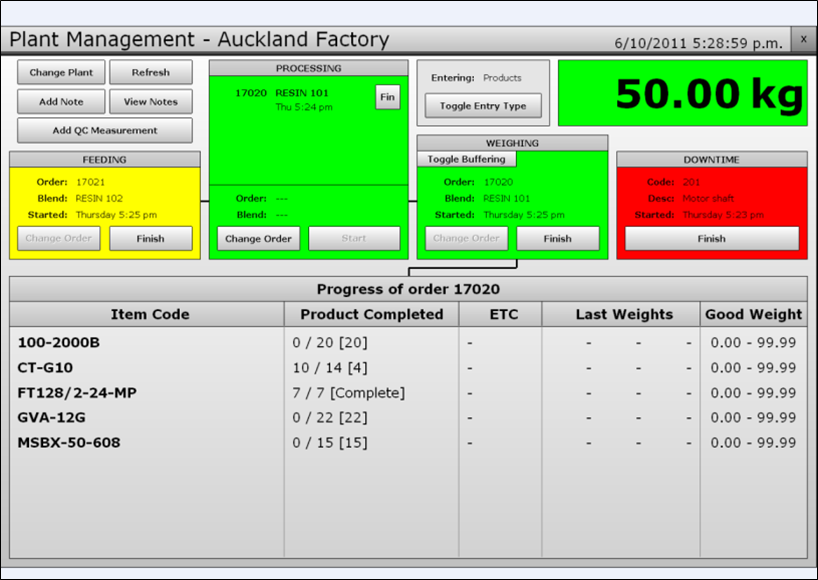Click the green 50.00 kg weight display
This screenshot has height=580, width=818.
coord(682,93)
